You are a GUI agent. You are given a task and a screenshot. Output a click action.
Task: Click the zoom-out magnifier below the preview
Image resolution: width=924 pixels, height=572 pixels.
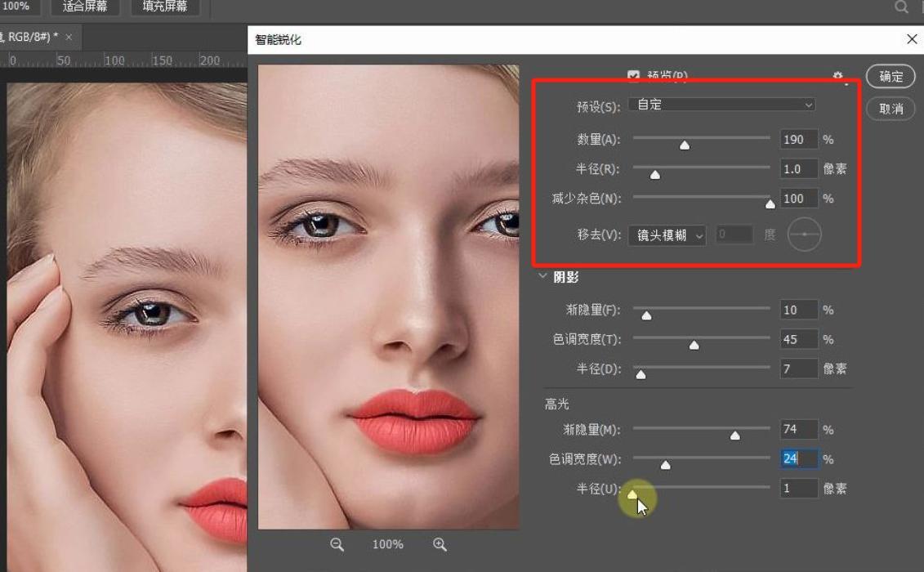pyautogui.click(x=337, y=544)
